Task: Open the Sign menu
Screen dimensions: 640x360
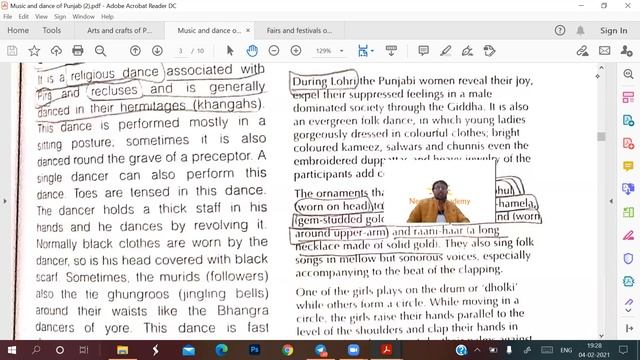Action: coord(60,17)
